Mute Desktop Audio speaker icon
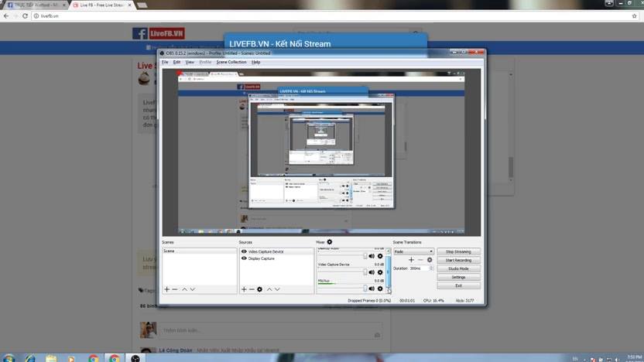 coord(372,256)
